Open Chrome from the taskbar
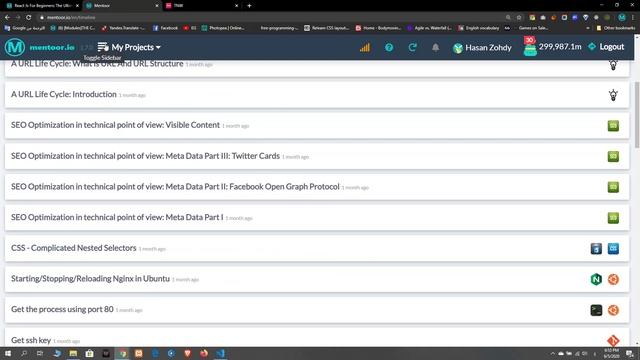 (x=122, y=353)
